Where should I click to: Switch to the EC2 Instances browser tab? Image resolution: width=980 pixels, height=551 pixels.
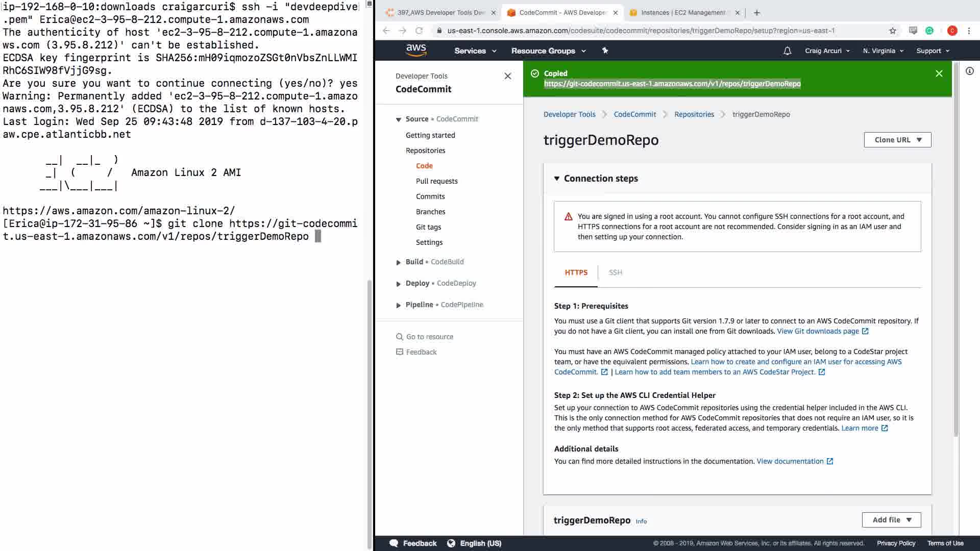[682, 13]
